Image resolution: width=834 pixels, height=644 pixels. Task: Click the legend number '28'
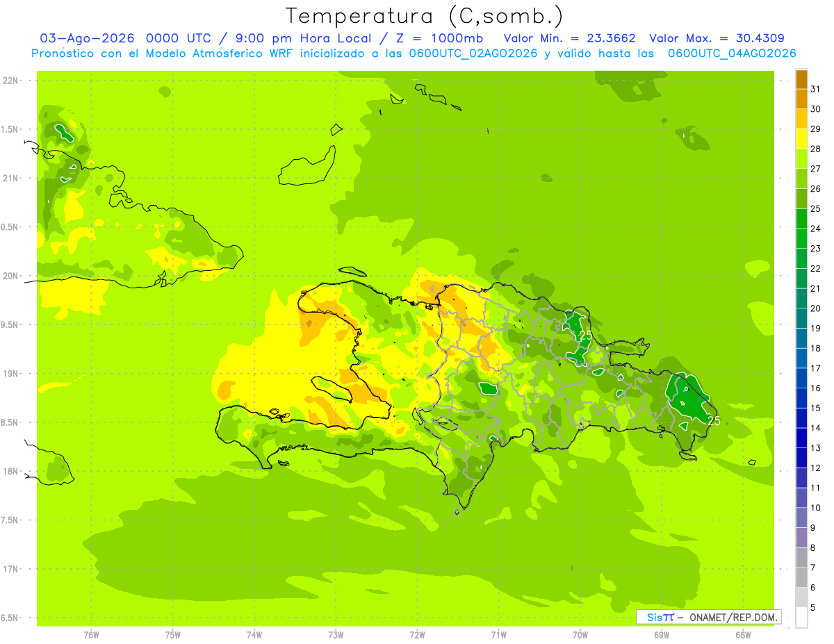pos(816,149)
